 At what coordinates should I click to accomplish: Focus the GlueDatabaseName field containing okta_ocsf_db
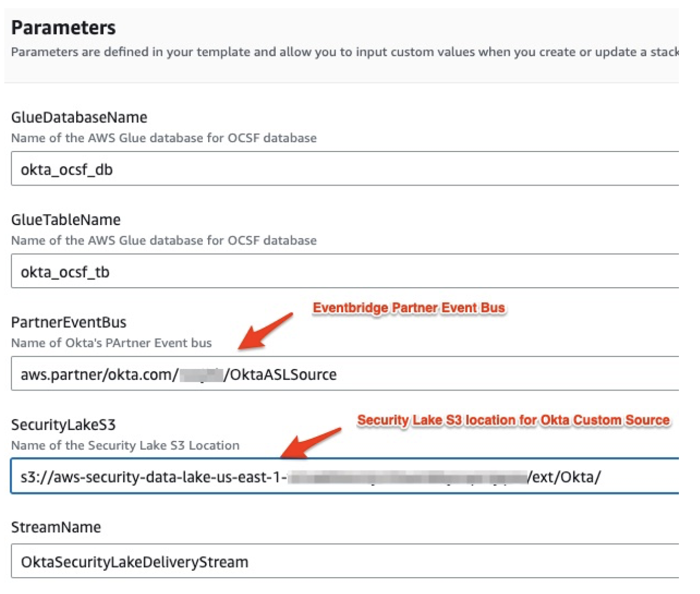pyautogui.click(x=344, y=169)
